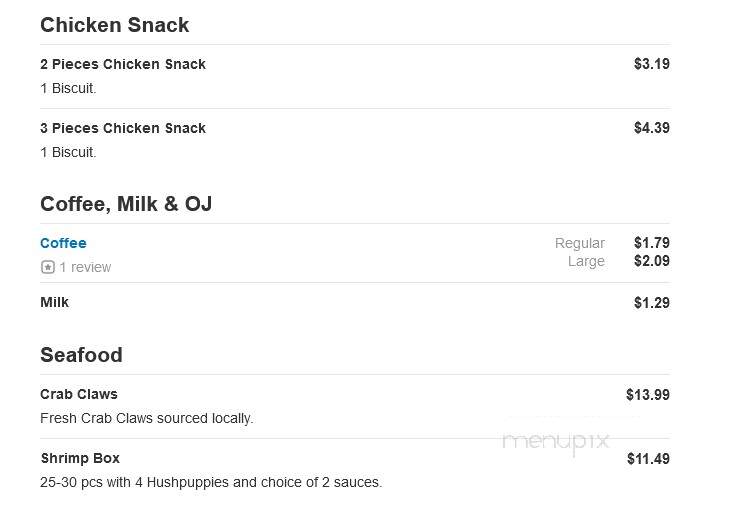Click the $1.79 regular coffee price
The width and height of the screenshot is (735, 524).
(652, 243)
